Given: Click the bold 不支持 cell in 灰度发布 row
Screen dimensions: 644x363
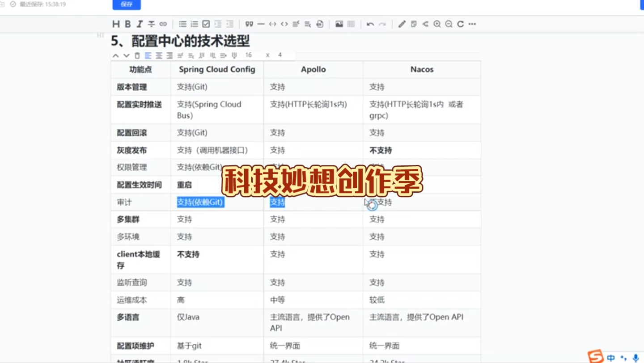Looking at the screenshot, I should tap(381, 150).
